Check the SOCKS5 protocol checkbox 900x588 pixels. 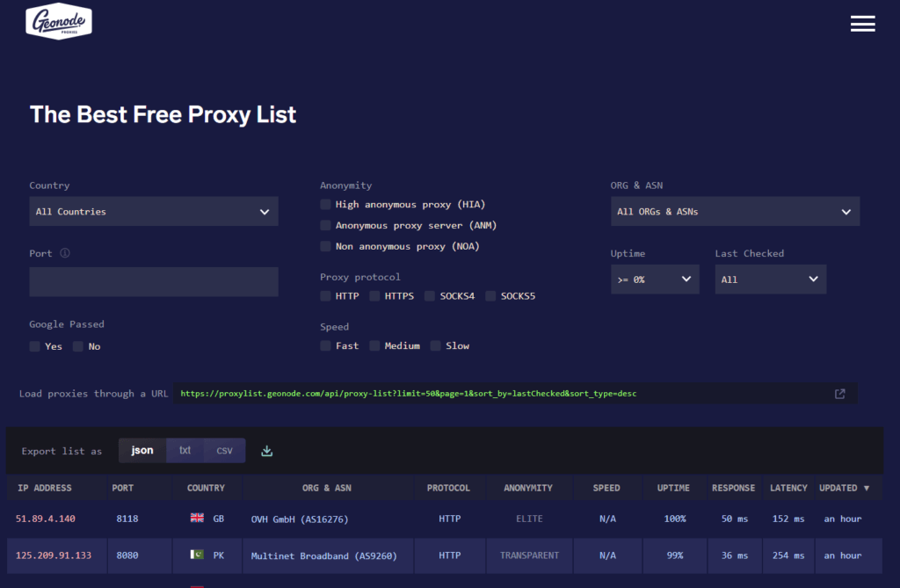(490, 296)
